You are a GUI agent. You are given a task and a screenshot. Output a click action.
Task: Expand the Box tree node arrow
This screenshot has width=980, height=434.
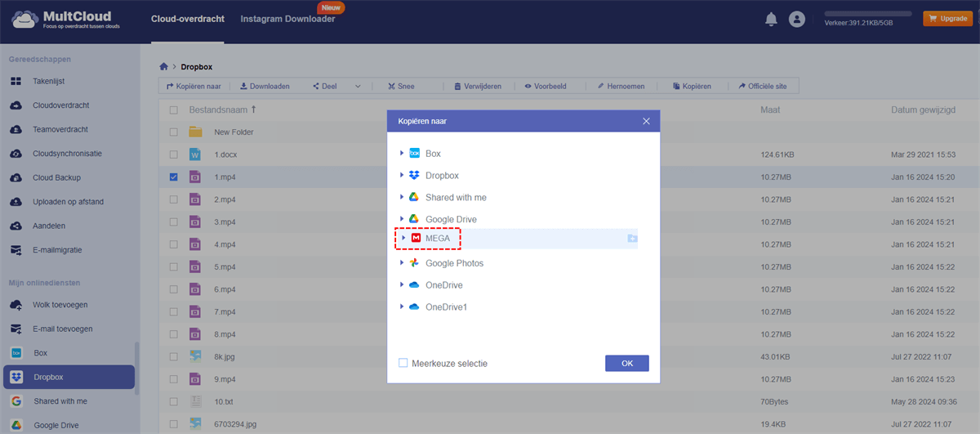coord(402,154)
